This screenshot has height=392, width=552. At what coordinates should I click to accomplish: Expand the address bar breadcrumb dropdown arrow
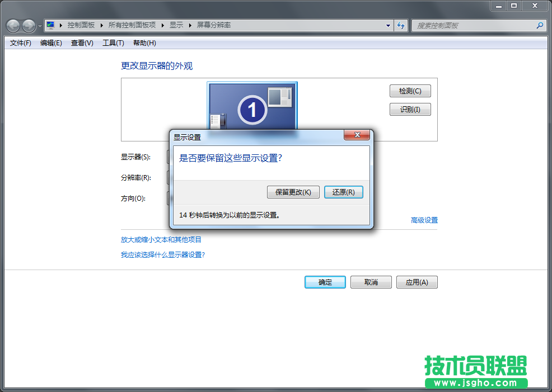click(388, 25)
